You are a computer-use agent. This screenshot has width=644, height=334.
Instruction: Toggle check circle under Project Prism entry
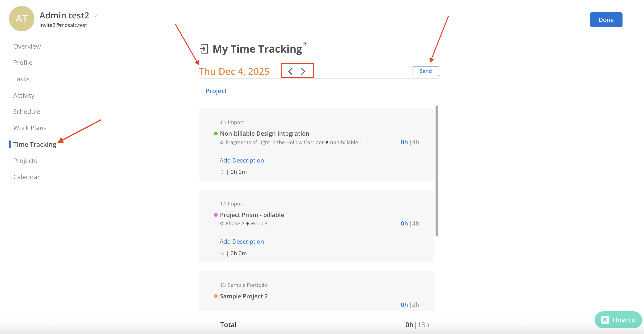(x=222, y=253)
